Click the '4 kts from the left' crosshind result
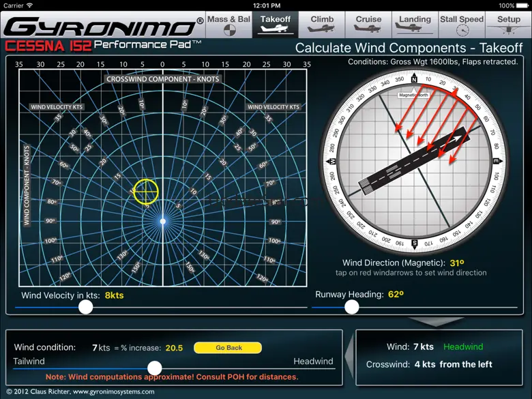Viewport: 532px width, 399px height. [453, 364]
